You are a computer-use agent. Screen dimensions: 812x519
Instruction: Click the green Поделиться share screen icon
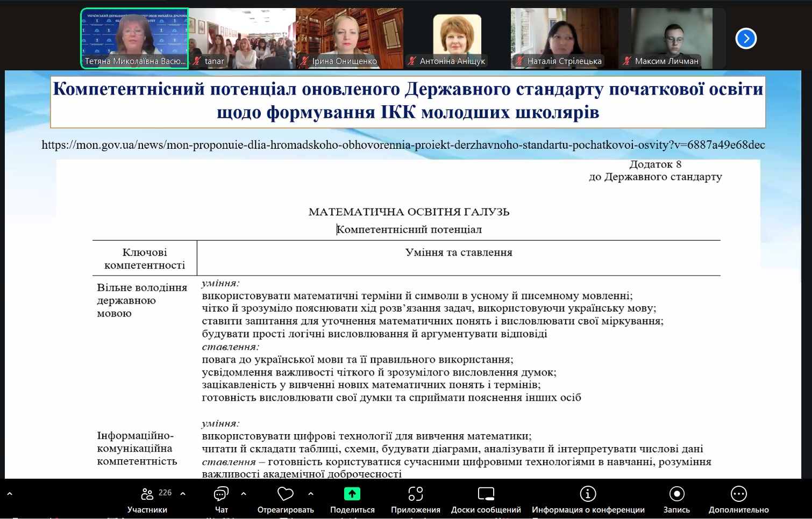[x=352, y=494]
